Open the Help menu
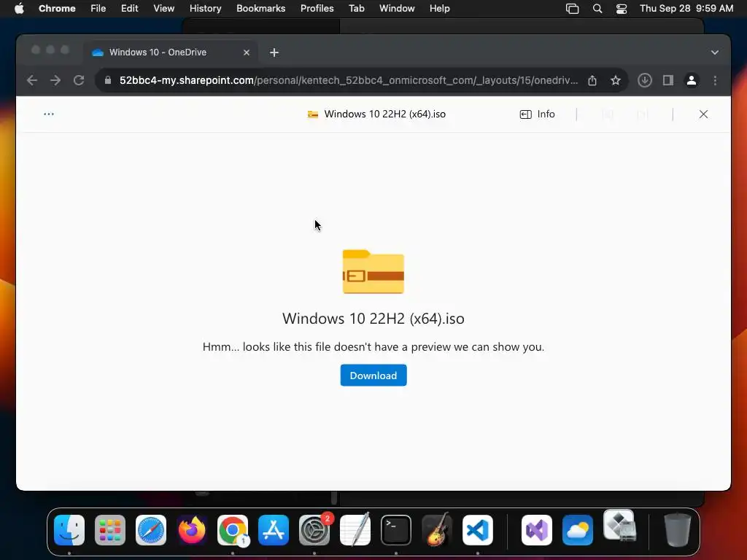 point(439,9)
